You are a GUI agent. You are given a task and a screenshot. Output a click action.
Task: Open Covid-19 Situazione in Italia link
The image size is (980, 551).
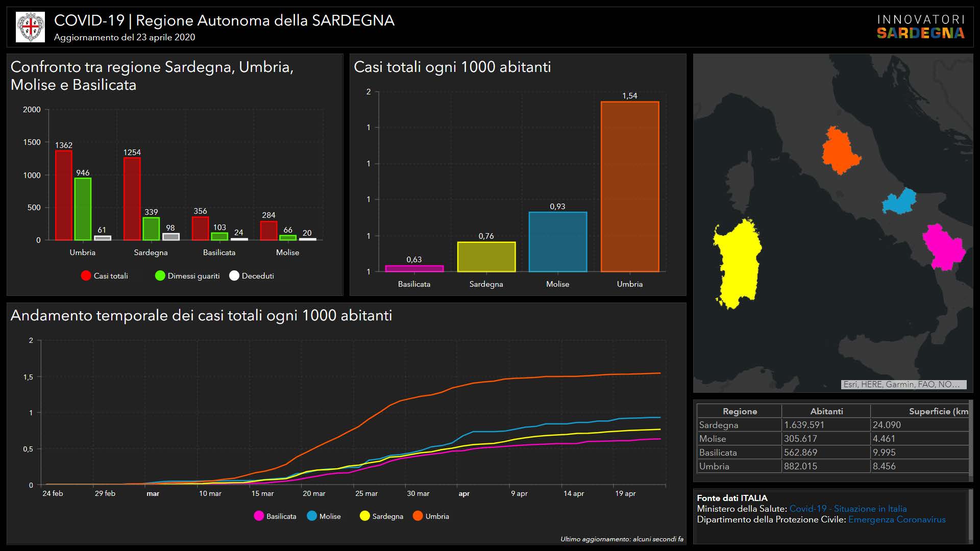coord(848,509)
